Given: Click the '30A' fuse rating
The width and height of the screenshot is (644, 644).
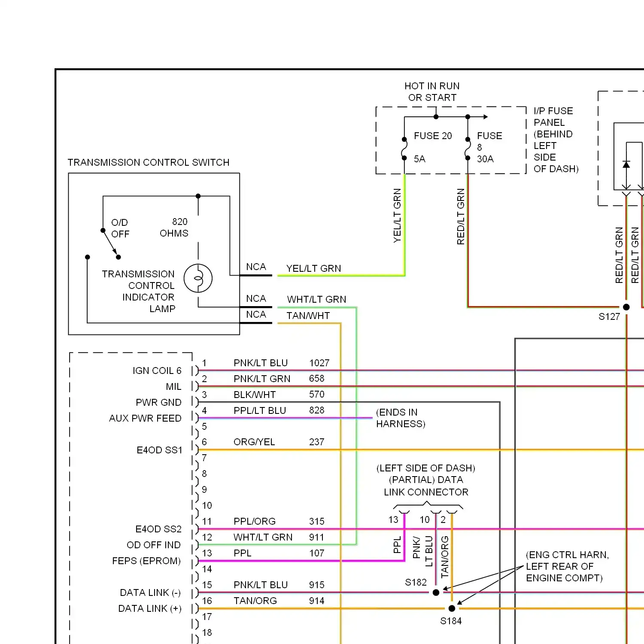Looking at the screenshot, I should pyautogui.click(x=485, y=159).
